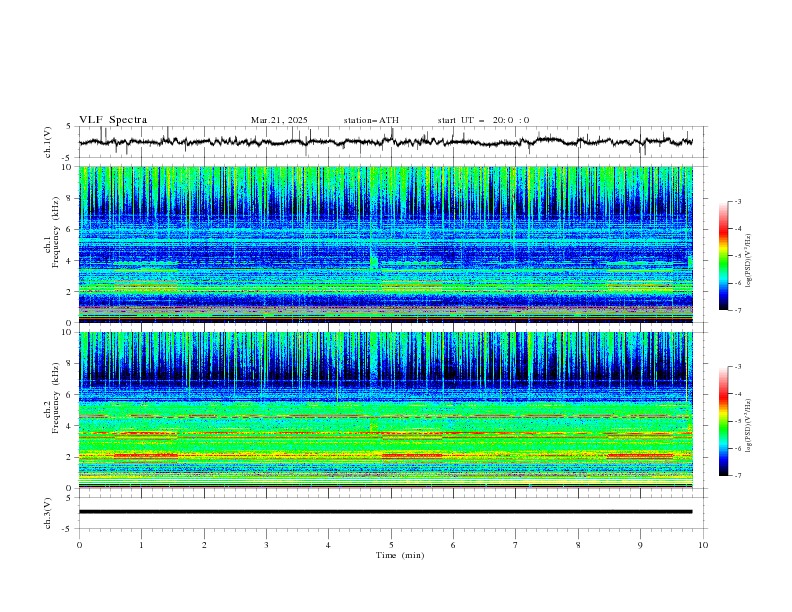Click the "station=ATH" header label
Image resolution: width=792 pixels, height=612 pixels.
(371, 120)
